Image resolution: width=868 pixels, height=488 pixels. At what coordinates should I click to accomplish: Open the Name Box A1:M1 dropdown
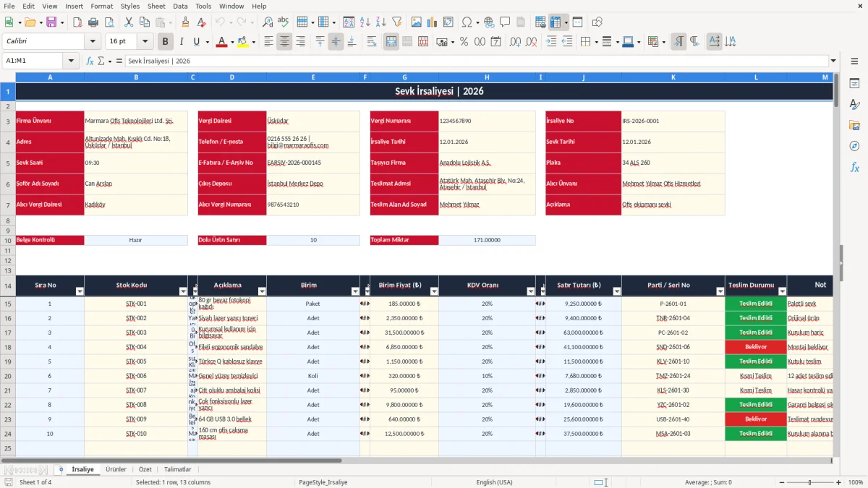[72, 61]
